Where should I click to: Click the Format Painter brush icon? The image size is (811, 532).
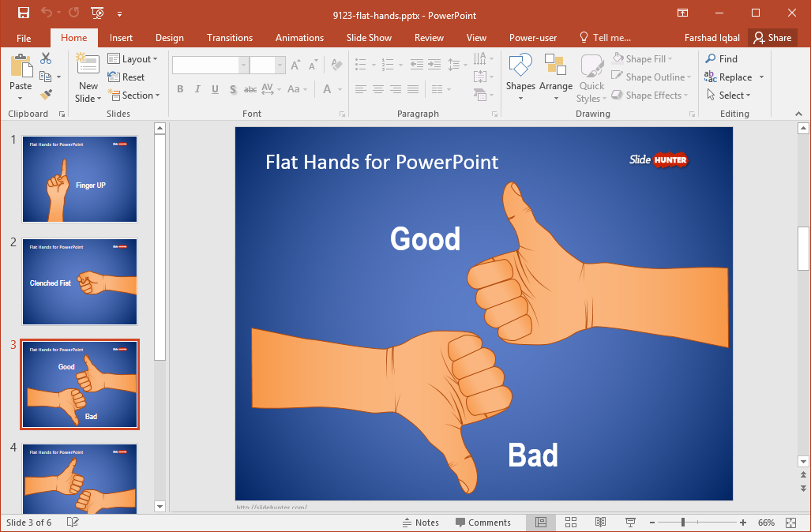pyautogui.click(x=46, y=95)
